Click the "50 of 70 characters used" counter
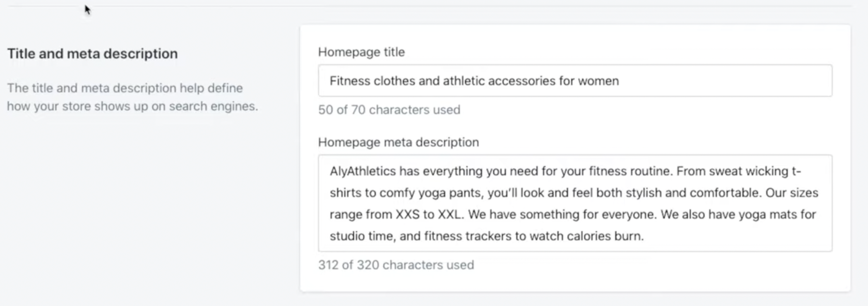This screenshot has width=868, height=306. 389,110
